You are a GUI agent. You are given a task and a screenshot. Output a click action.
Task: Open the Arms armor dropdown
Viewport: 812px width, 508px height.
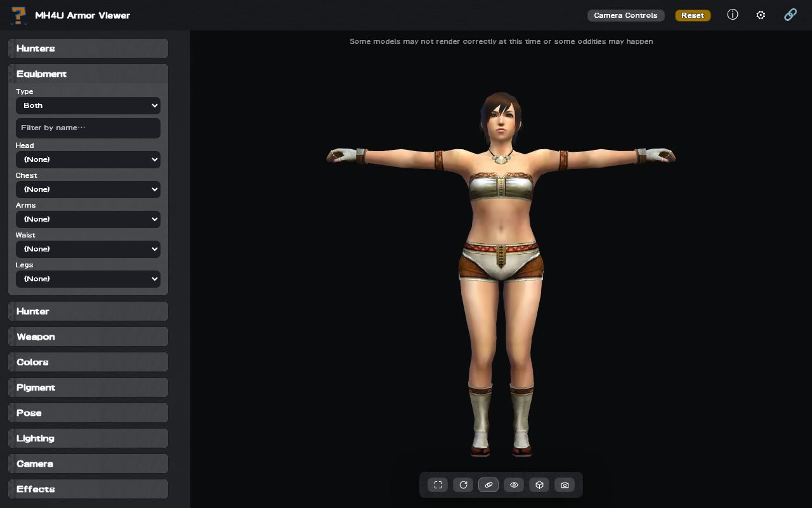pos(88,219)
